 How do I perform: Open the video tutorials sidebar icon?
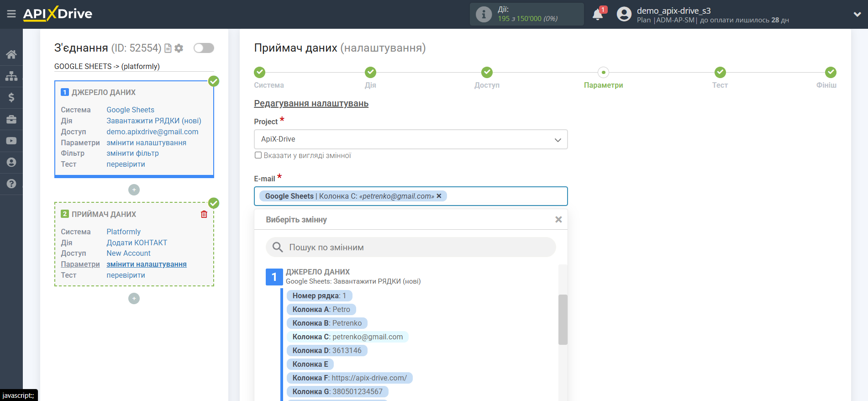pos(11,141)
